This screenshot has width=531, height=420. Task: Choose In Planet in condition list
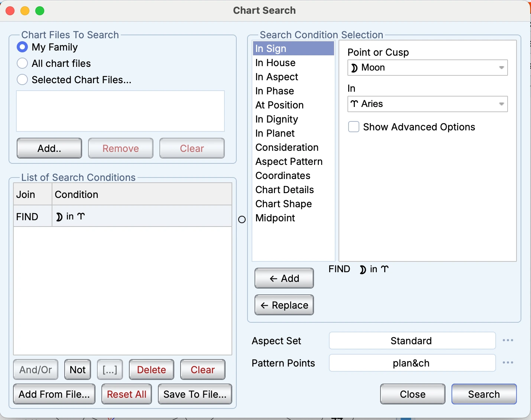(294, 133)
